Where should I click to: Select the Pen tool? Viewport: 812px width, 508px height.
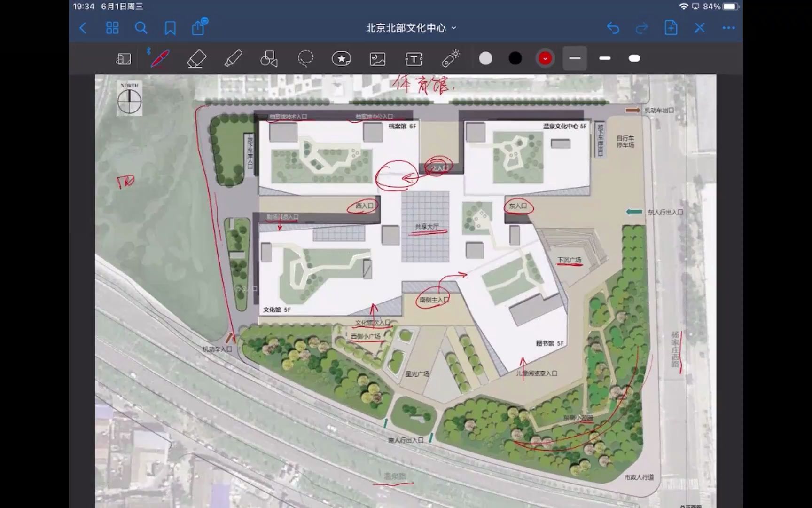pyautogui.click(x=159, y=59)
